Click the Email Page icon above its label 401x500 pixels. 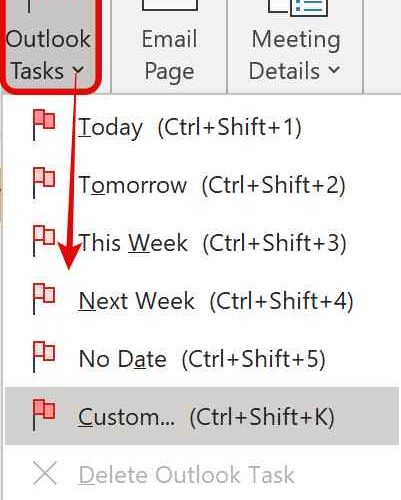170,6
